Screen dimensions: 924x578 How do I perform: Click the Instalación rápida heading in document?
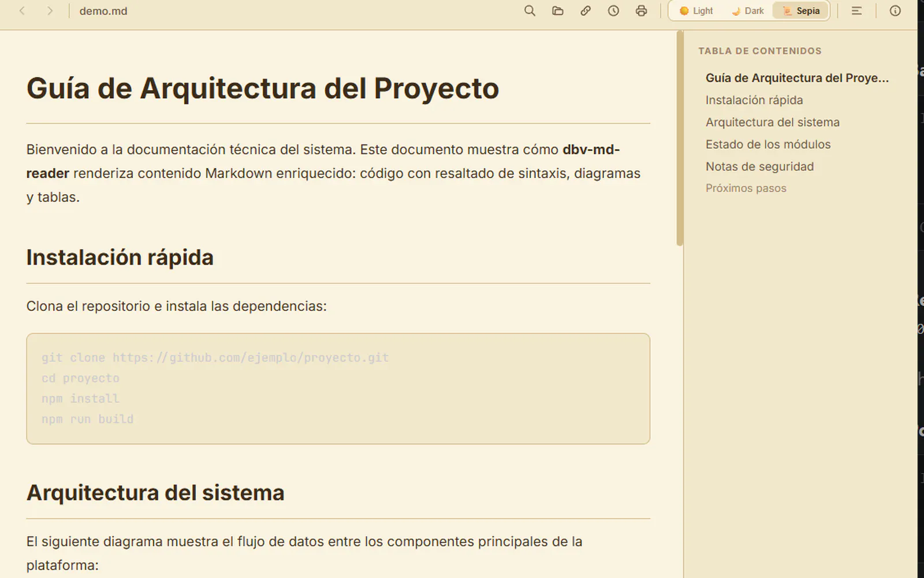(x=120, y=258)
